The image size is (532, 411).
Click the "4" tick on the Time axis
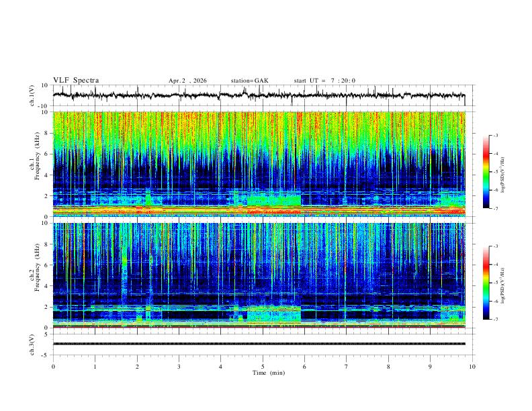(221, 367)
